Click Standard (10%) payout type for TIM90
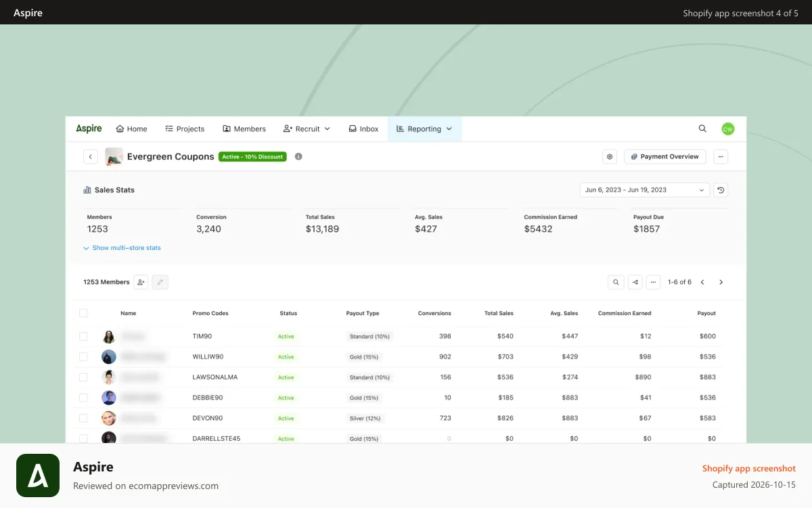 tap(369, 337)
